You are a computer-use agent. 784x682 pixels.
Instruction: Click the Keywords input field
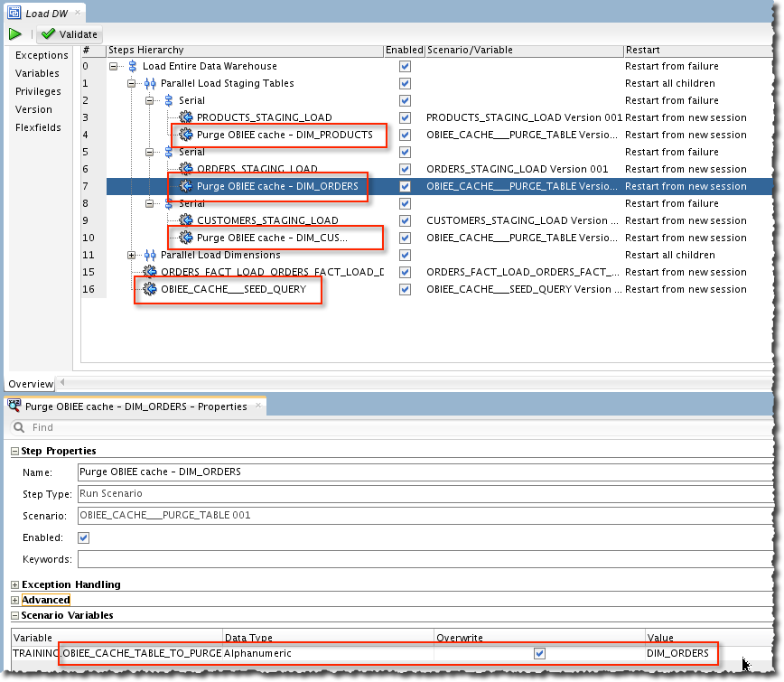[x=425, y=559]
